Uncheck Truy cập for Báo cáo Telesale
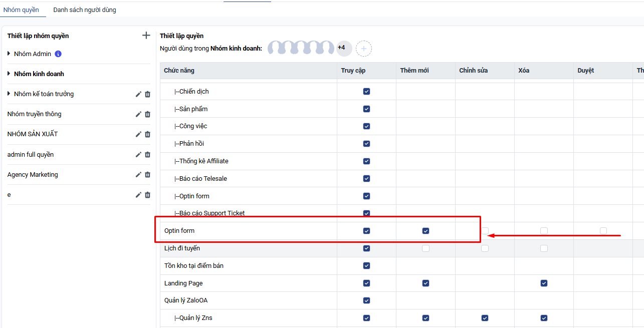Image resolution: width=644 pixels, height=328 pixels. pyautogui.click(x=366, y=179)
